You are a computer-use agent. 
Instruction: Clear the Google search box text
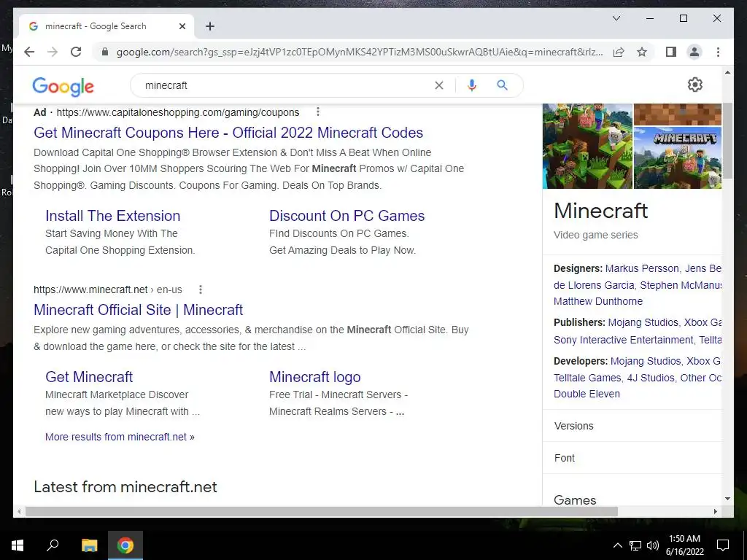[438, 85]
